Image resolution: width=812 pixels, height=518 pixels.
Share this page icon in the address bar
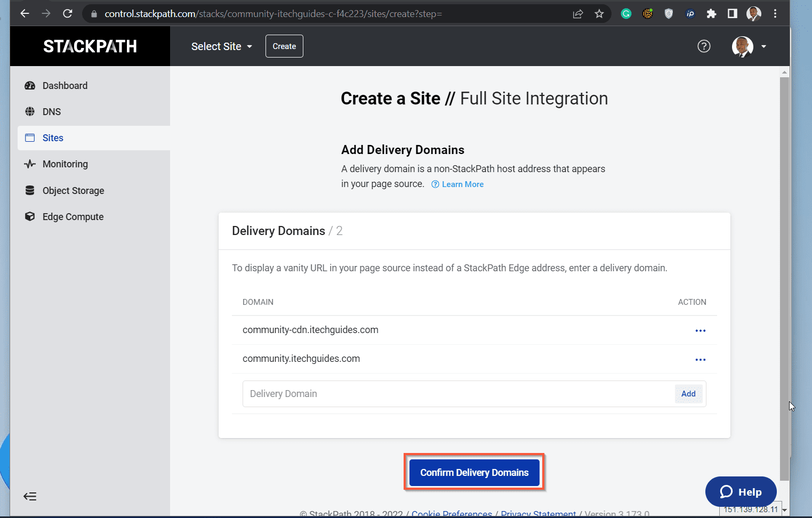coord(578,14)
